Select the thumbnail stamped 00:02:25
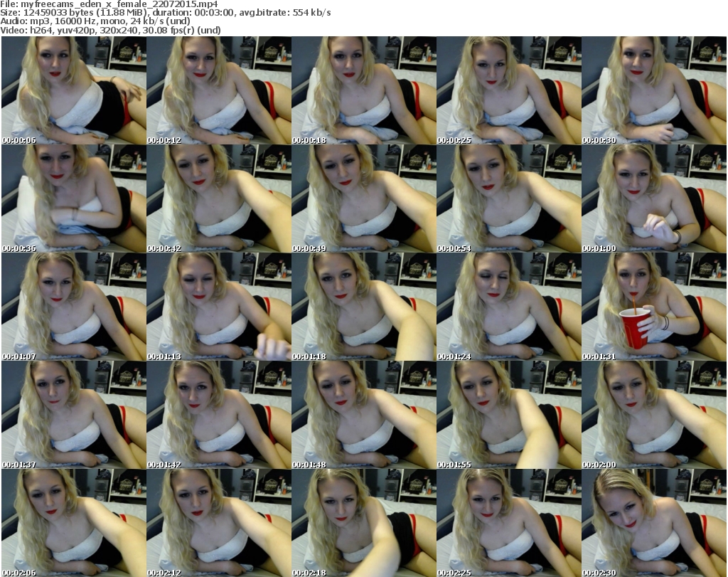Image resolution: width=728 pixels, height=577 pixels. pos(509,523)
